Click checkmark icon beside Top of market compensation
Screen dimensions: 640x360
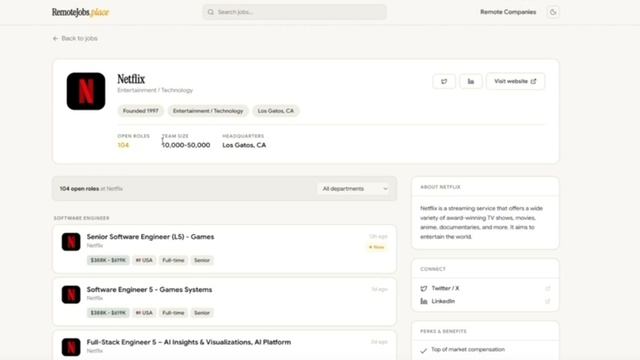[x=424, y=350]
